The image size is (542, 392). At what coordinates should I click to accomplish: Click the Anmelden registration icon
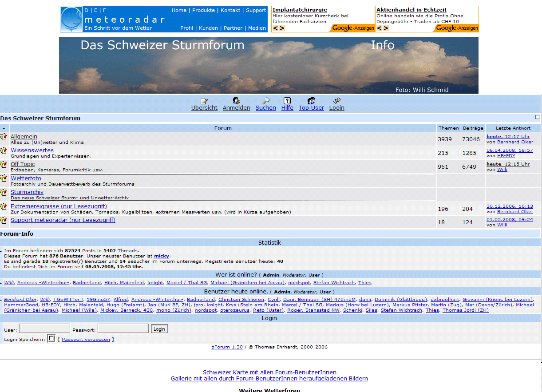pyautogui.click(x=236, y=101)
